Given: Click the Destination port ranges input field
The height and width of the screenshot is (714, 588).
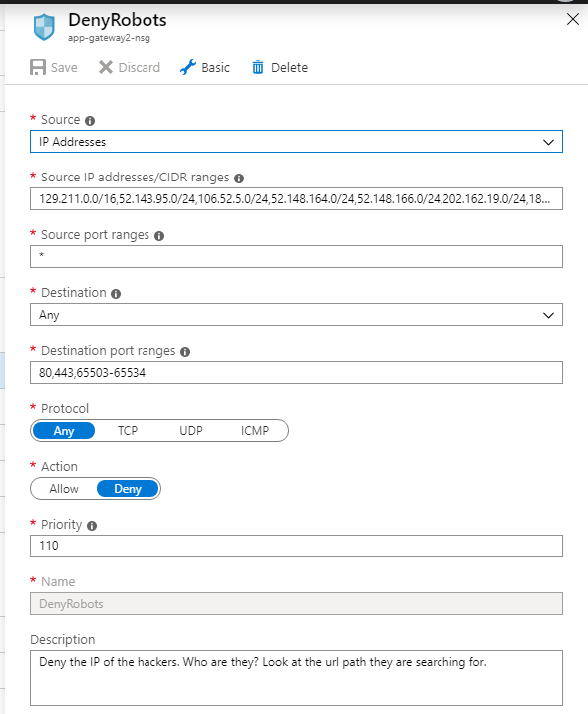Looking at the screenshot, I should point(296,373).
